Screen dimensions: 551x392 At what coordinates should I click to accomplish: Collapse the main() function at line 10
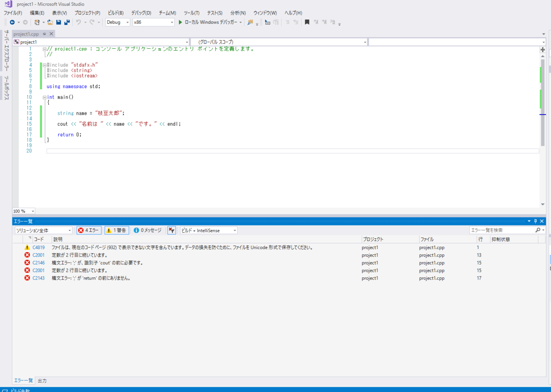click(44, 97)
